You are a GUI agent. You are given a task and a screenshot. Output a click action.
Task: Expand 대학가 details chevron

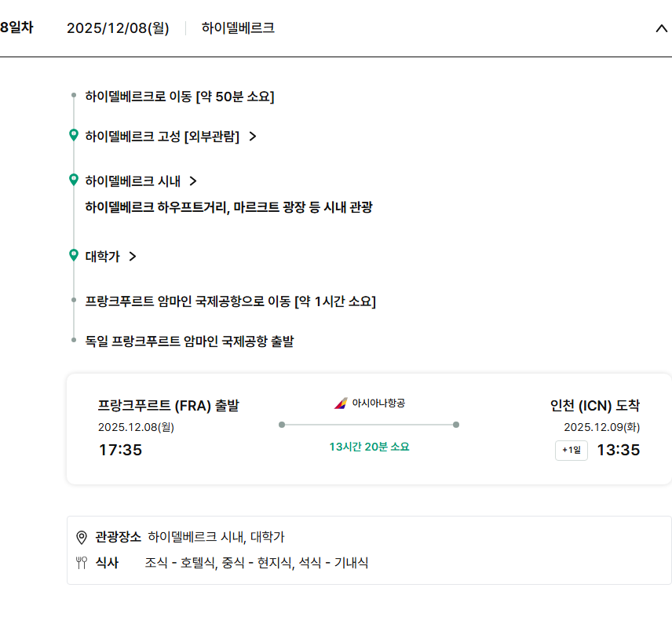tap(133, 256)
